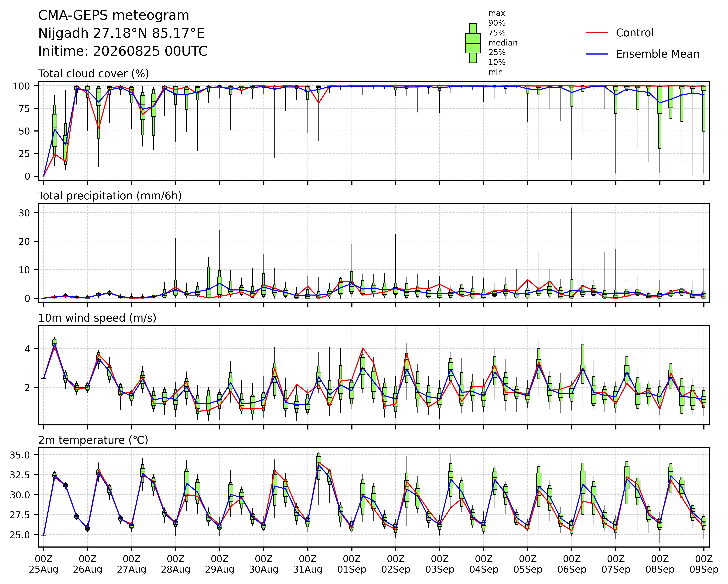Click the '2m temperature (℃)' panel title

tap(93, 440)
